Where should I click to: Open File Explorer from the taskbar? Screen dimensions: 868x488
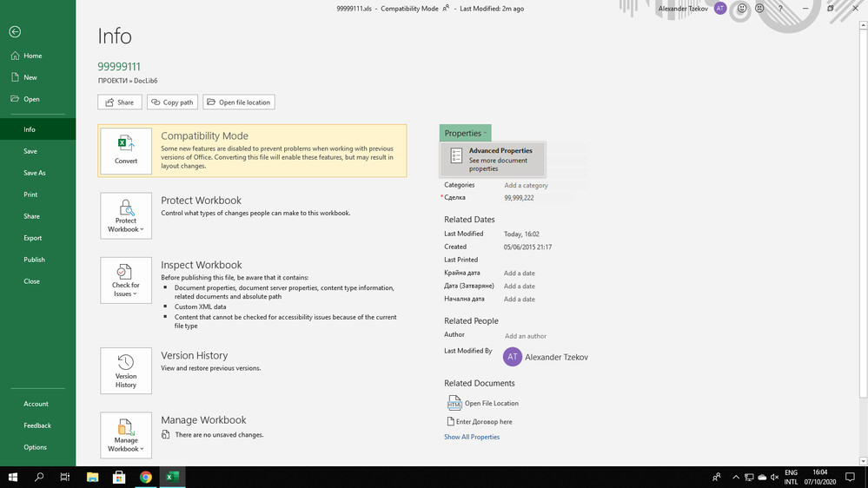[92, 477]
